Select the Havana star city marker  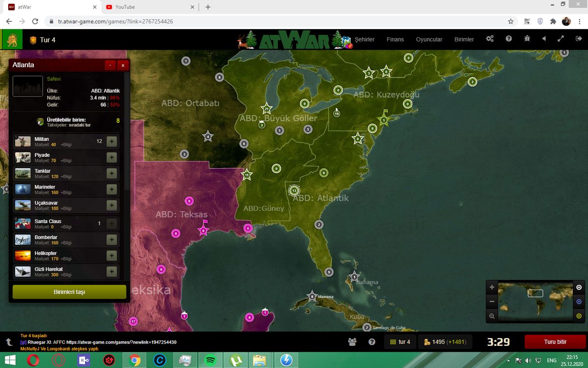click(312, 297)
